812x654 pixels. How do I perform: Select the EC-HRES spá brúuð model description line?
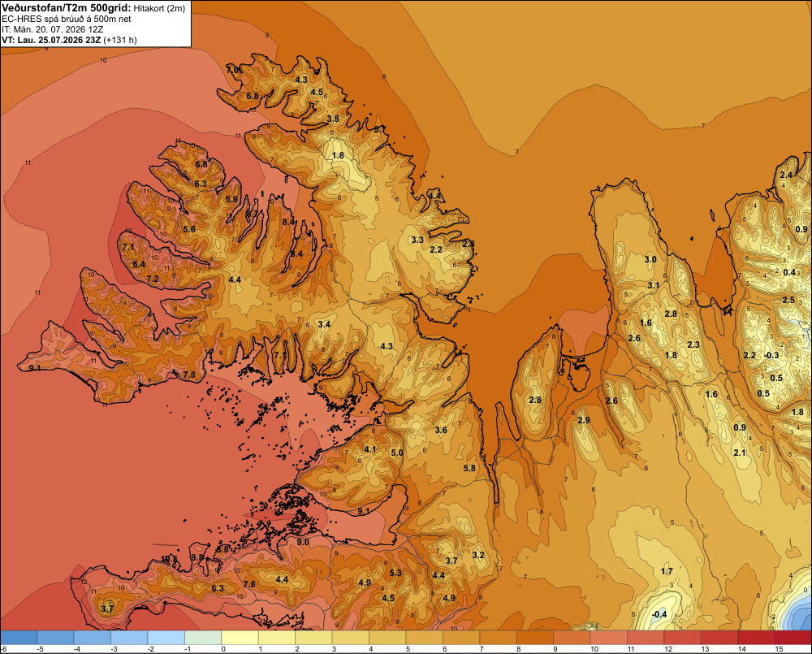(67, 19)
